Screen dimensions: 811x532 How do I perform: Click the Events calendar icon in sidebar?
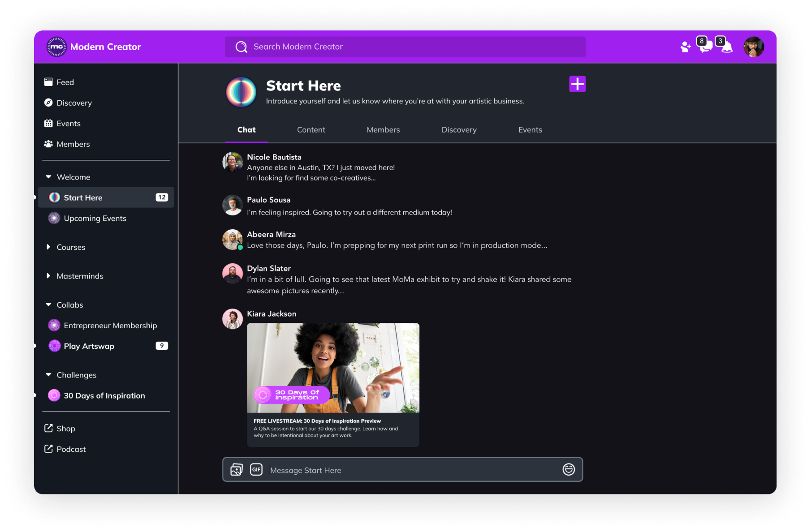(48, 123)
